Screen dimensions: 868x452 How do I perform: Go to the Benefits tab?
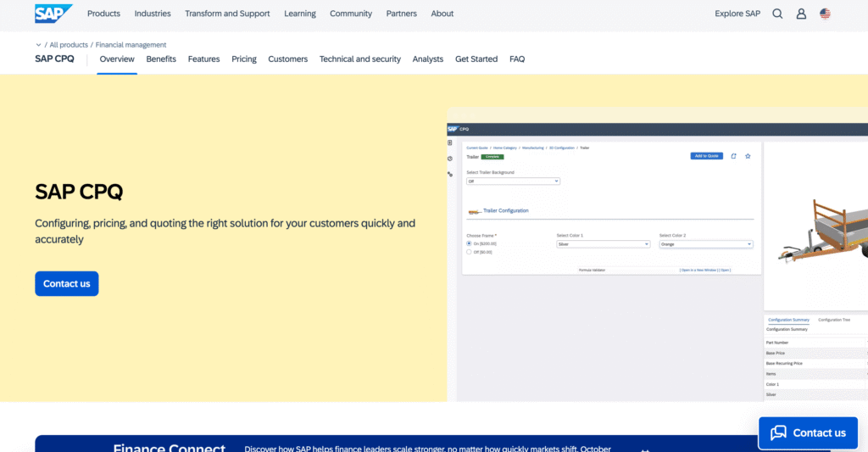click(161, 59)
